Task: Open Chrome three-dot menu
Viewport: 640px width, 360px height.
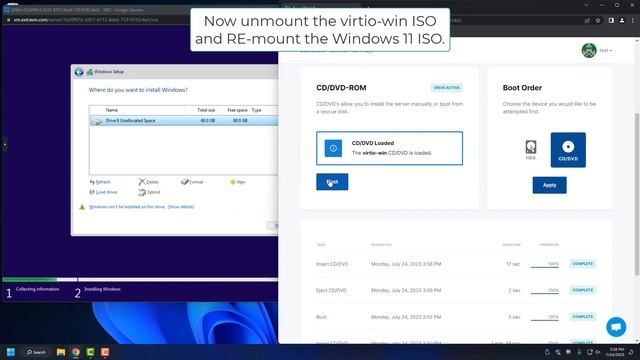Action: (x=633, y=20)
